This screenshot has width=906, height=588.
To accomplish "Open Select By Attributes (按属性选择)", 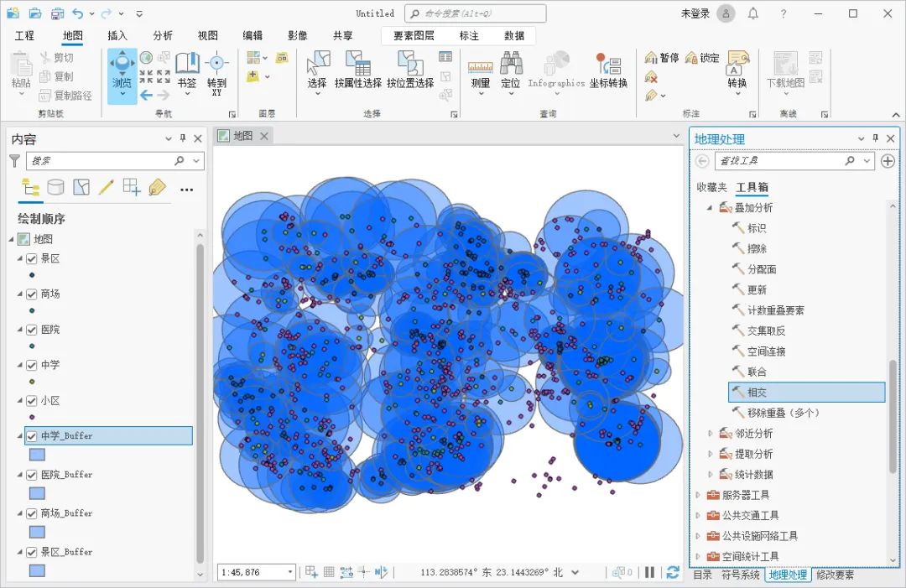I will (x=357, y=70).
